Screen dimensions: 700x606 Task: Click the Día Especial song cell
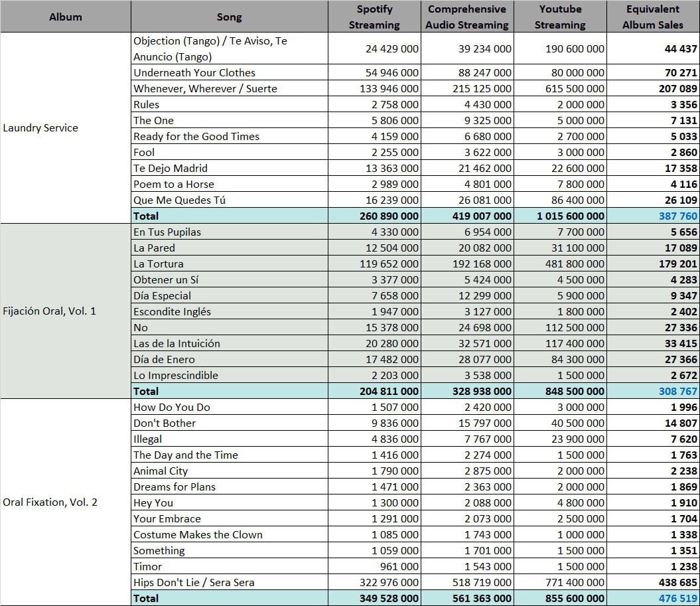pos(230,295)
